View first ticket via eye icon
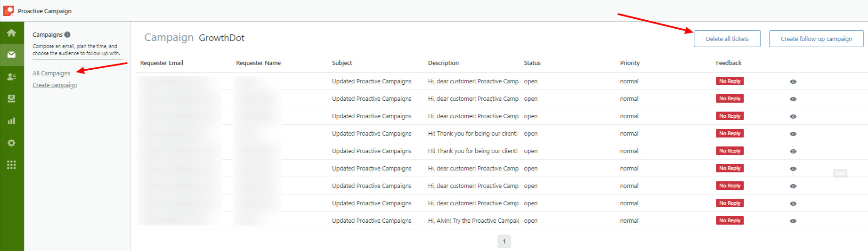The image size is (868, 251). pyautogui.click(x=793, y=81)
